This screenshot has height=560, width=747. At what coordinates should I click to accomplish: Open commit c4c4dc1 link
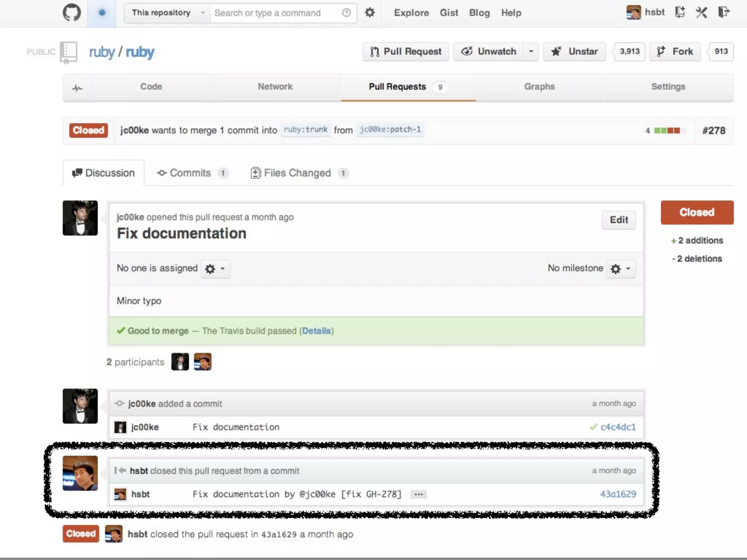[x=618, y=427]
